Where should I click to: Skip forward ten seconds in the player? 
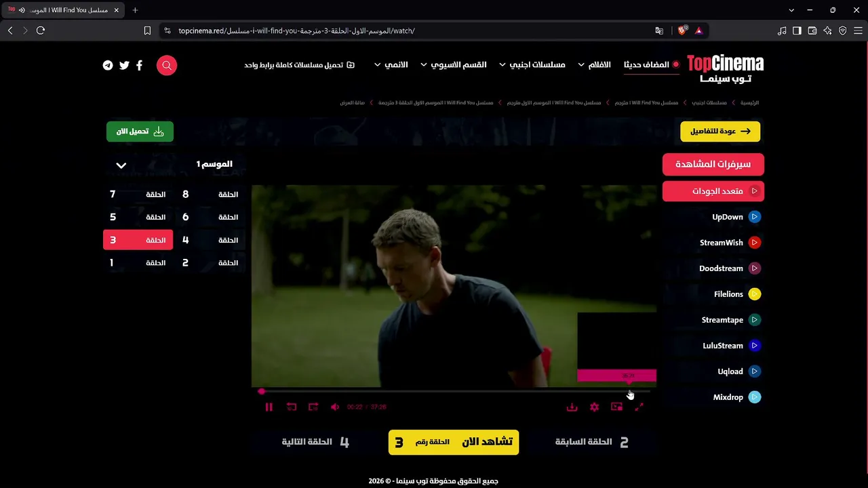tap(313, 407)
